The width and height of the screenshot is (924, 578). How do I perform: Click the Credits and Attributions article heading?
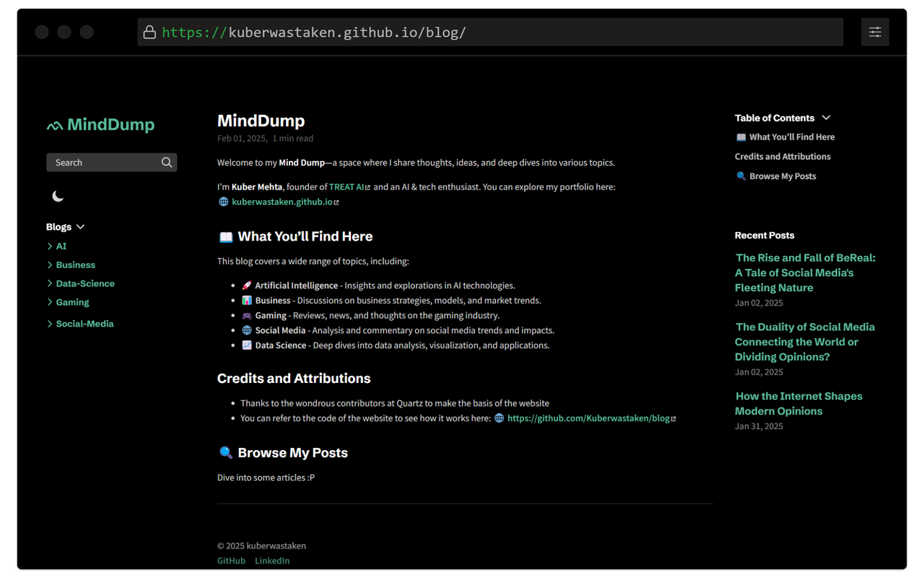pyautogui.click(x=294, y=379)
